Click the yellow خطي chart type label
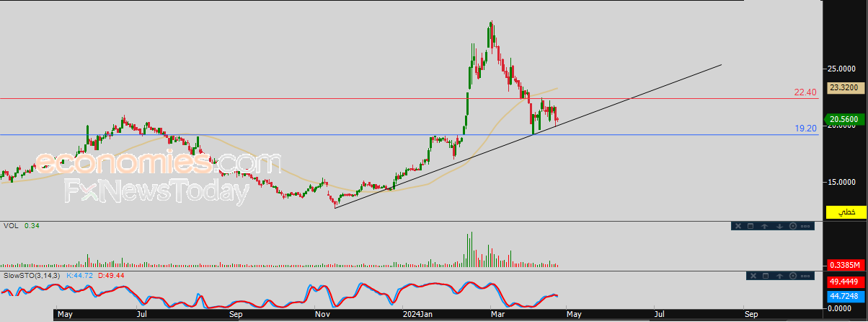This screenshot has width=868, height=322. 845,212
